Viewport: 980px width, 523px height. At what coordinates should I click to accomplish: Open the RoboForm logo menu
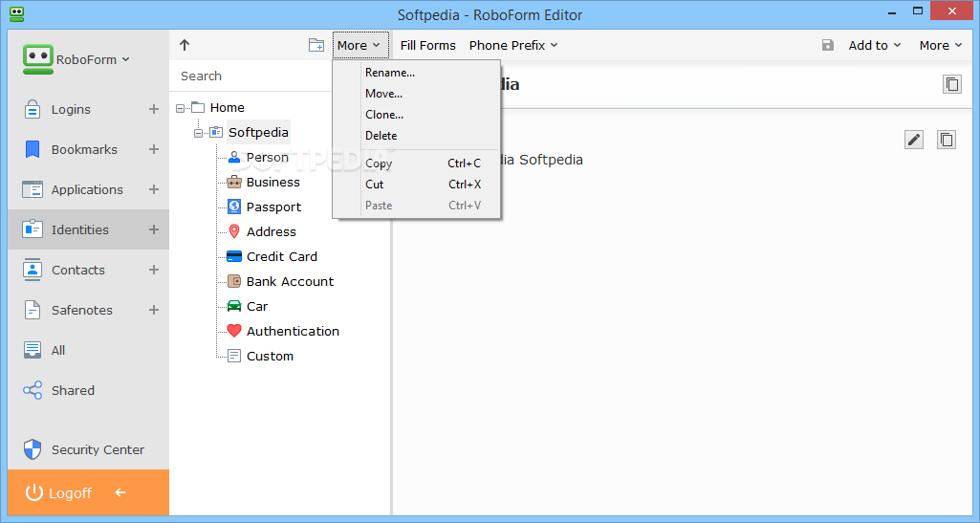click(76, 59)
